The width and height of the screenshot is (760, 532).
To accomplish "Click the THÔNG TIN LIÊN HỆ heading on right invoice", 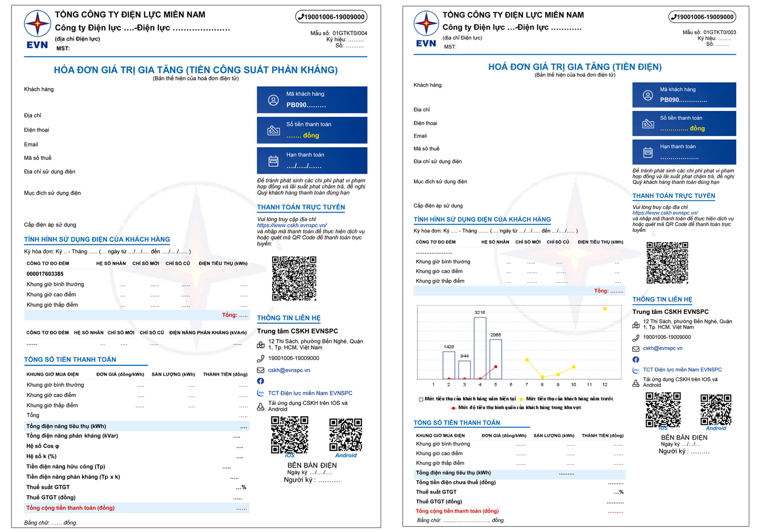I will pyautogui.click(x=662, y=299).
